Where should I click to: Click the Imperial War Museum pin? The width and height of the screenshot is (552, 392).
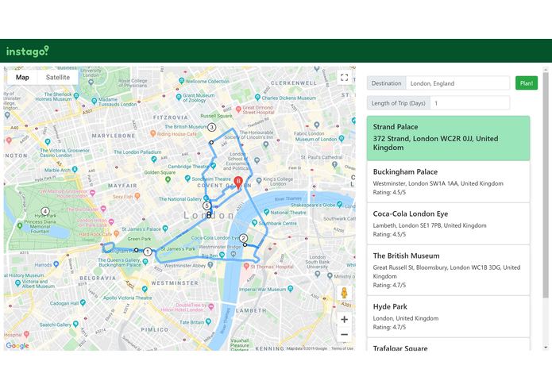pyautogui.click(x=291, y=289)
